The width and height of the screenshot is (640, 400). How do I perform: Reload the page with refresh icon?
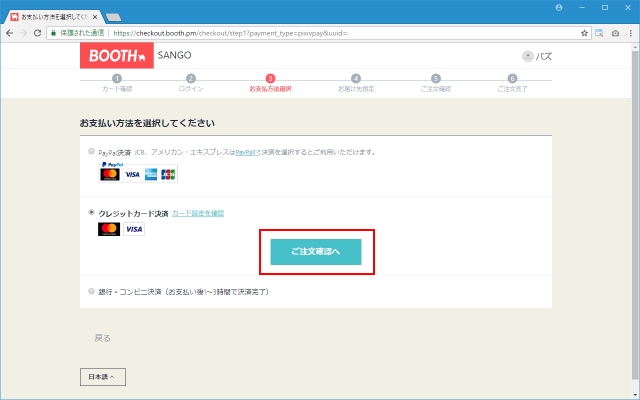[37, 33]
